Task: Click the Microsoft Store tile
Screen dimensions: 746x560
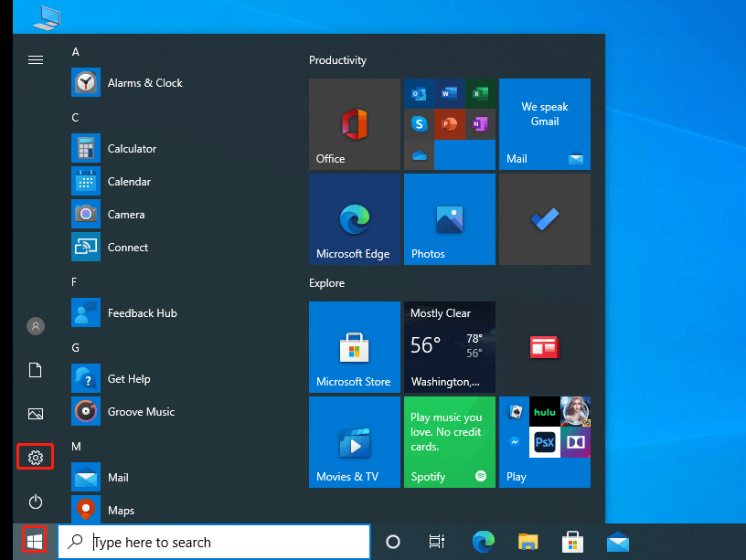Action: (x=354, y=347)
